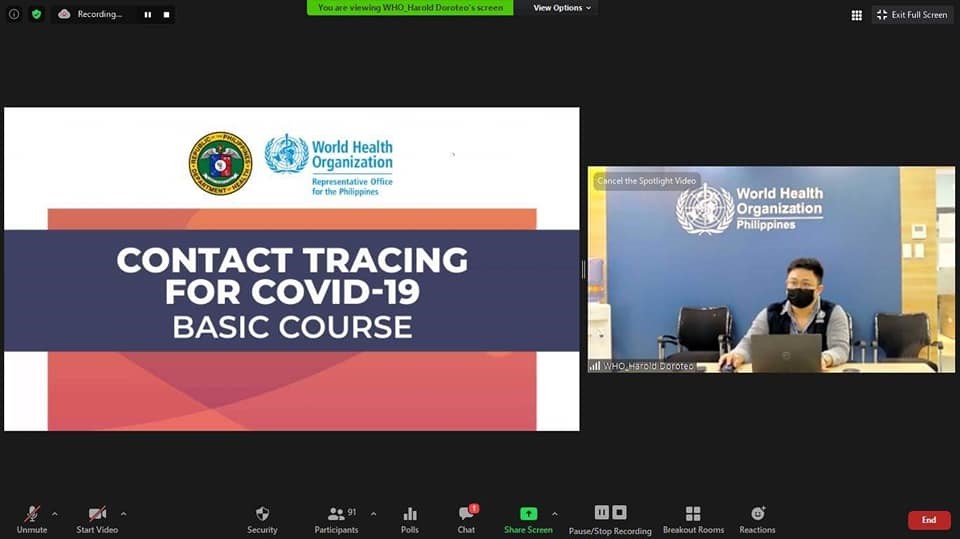Expand video settings arrow next to Start Video

[124, 514]
